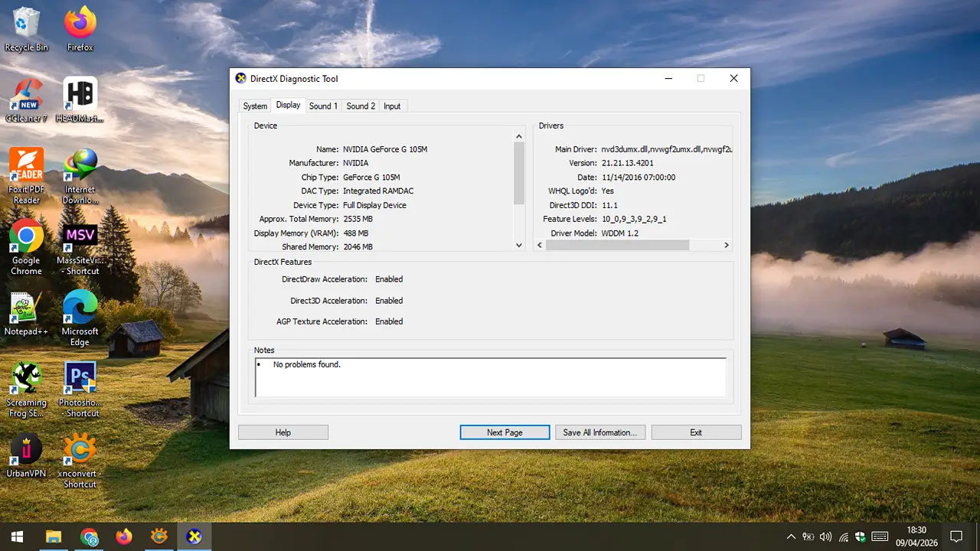The width and height of the screenshot is (980, 551).
Task: Click the Exit button
Action: (696, 432)
